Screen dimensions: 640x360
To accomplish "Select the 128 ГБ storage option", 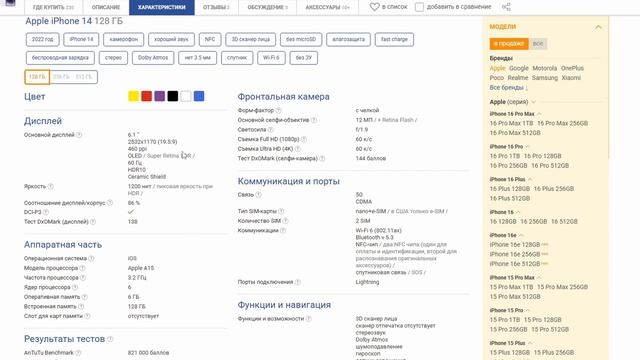I will [x=37, y=77].
